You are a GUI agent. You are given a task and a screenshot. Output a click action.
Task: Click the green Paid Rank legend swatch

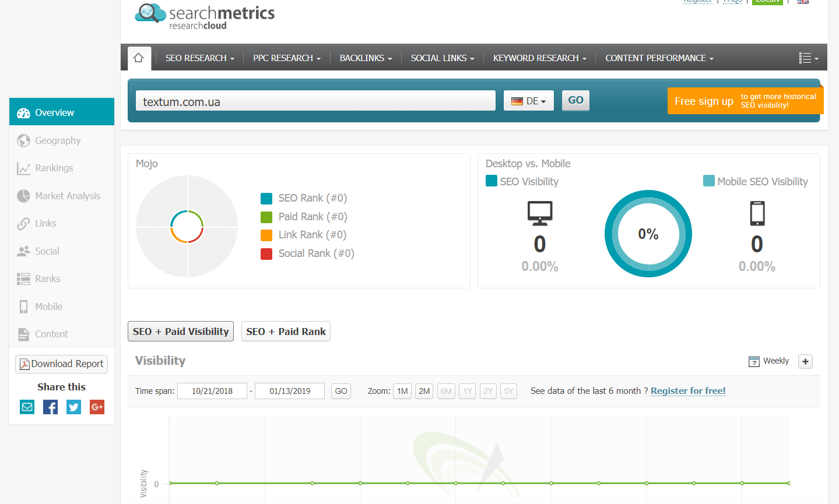click(x=266, y=217)
